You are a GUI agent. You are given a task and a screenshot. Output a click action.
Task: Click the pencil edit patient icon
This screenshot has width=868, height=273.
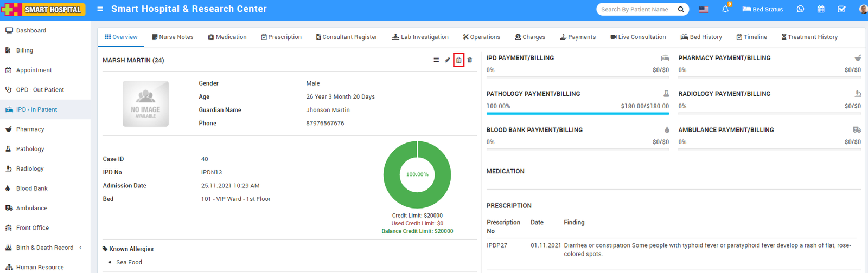coord(448,60)
